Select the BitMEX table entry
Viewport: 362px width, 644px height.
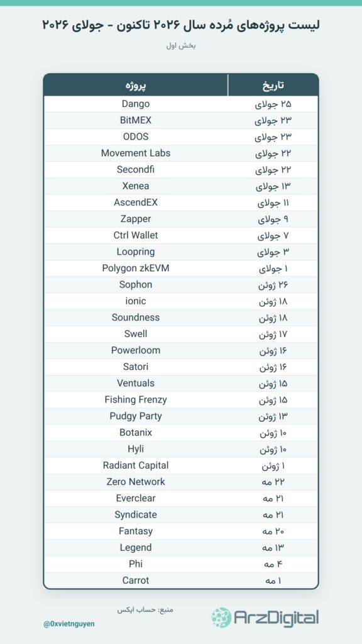[136, 120]
